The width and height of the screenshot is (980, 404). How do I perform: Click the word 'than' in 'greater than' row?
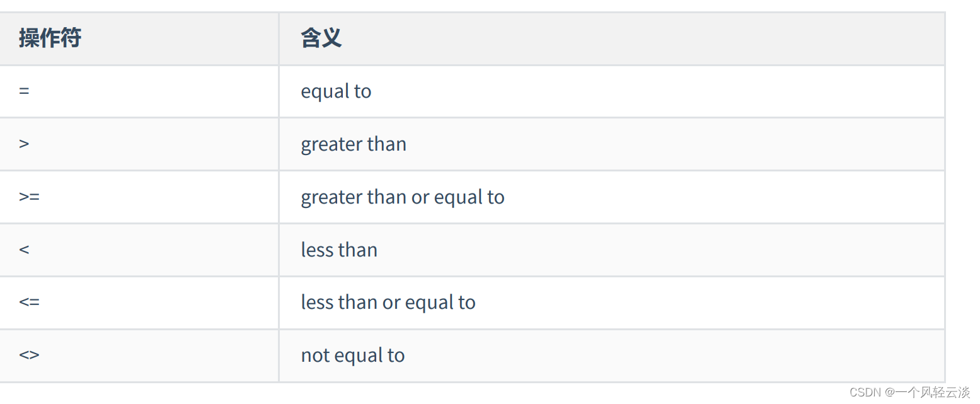pos(387,144)
